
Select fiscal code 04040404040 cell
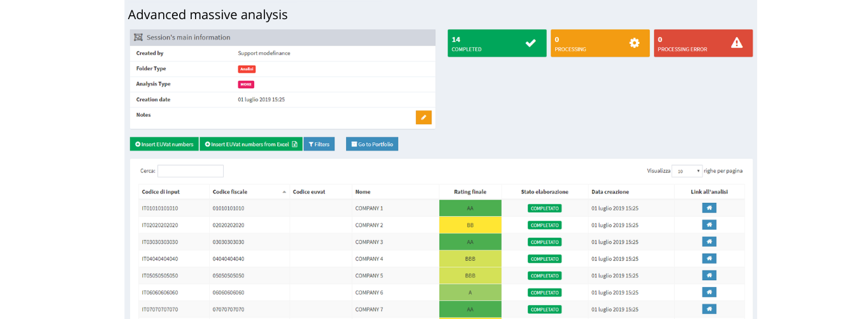tap(249, 258)
